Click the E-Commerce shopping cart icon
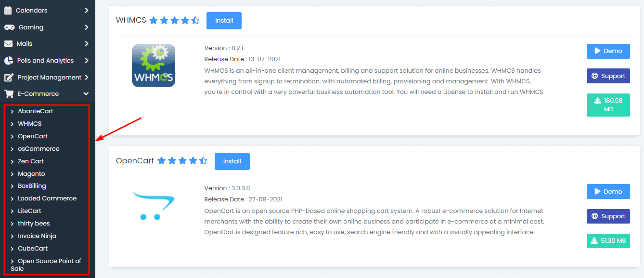The height and width of the screenshot is (278, 644). [9, 93]
